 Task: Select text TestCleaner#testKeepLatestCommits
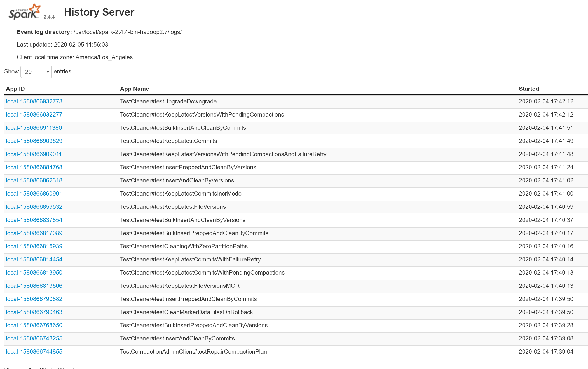coord(168,141)
